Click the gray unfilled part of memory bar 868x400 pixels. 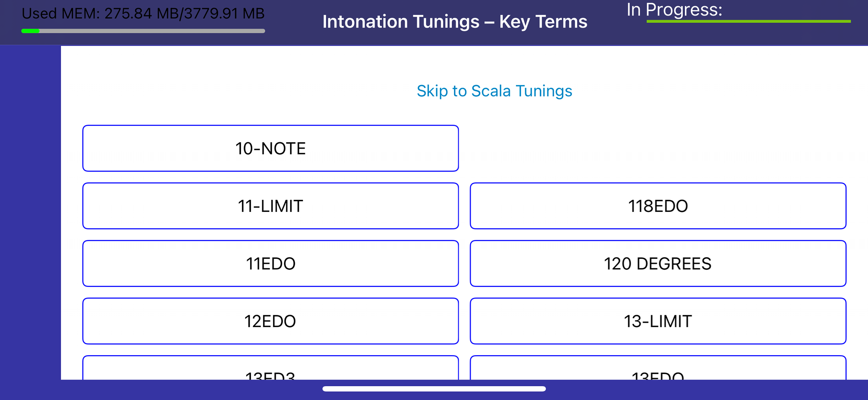pyautogui.click(x=152, y=31)
